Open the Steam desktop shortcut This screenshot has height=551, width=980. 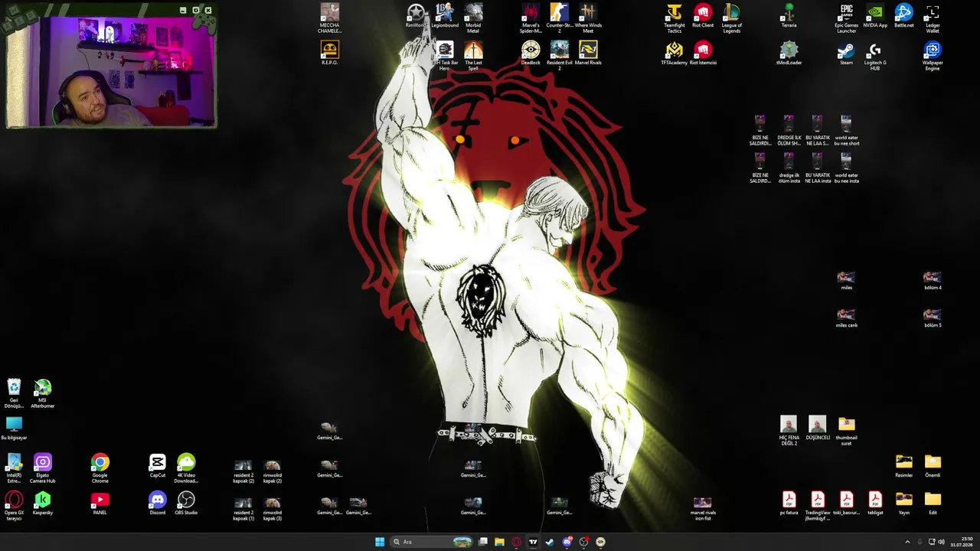[x=846, y=53]
